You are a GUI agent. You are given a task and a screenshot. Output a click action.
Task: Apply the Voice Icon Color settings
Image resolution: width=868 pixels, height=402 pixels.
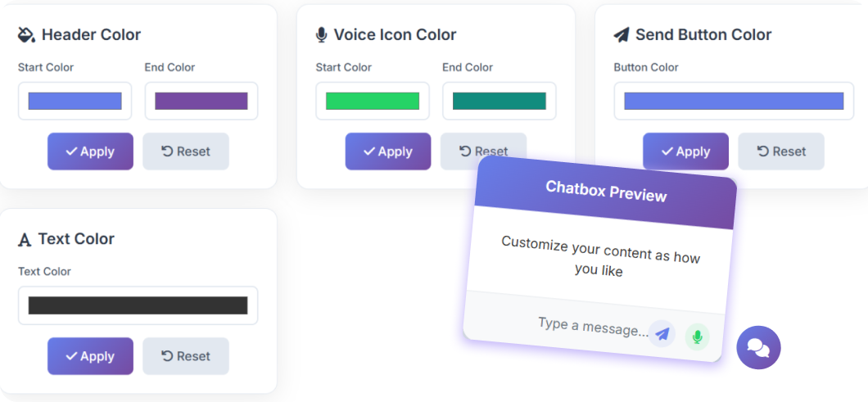pos(388,151)
